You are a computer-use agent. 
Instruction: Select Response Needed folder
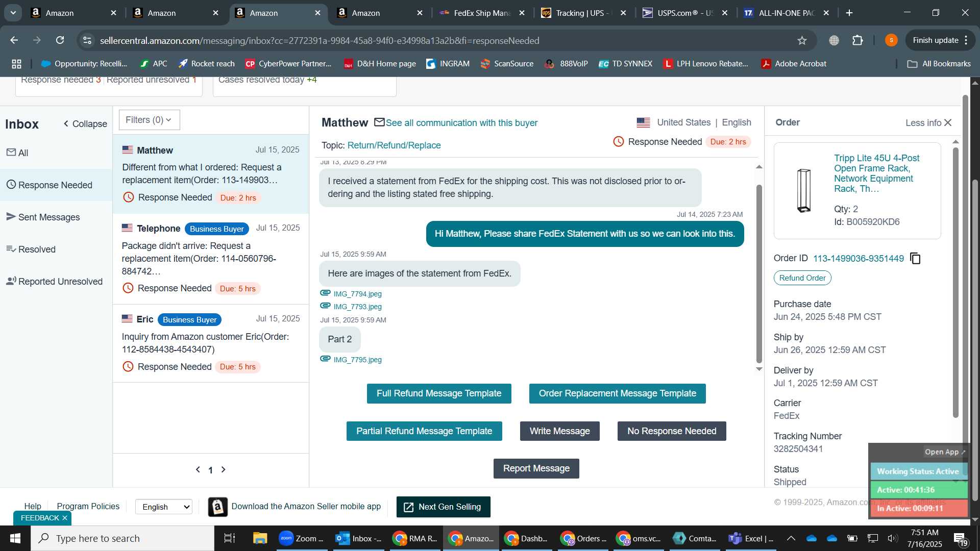(x=56, y=185)
